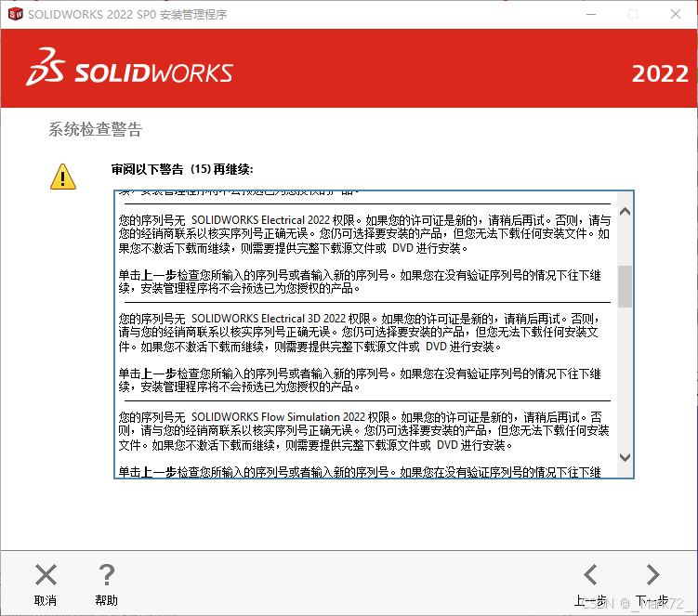This screenshot has height=616, width=698.
Task: Click the Cancel (取消) X icon
Action: [x=46, y=574]
